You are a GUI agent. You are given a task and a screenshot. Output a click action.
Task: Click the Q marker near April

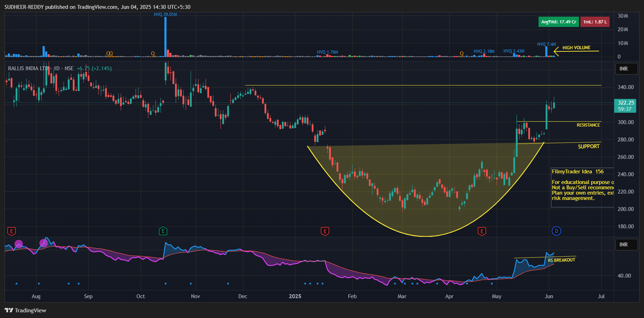(462, 54)
